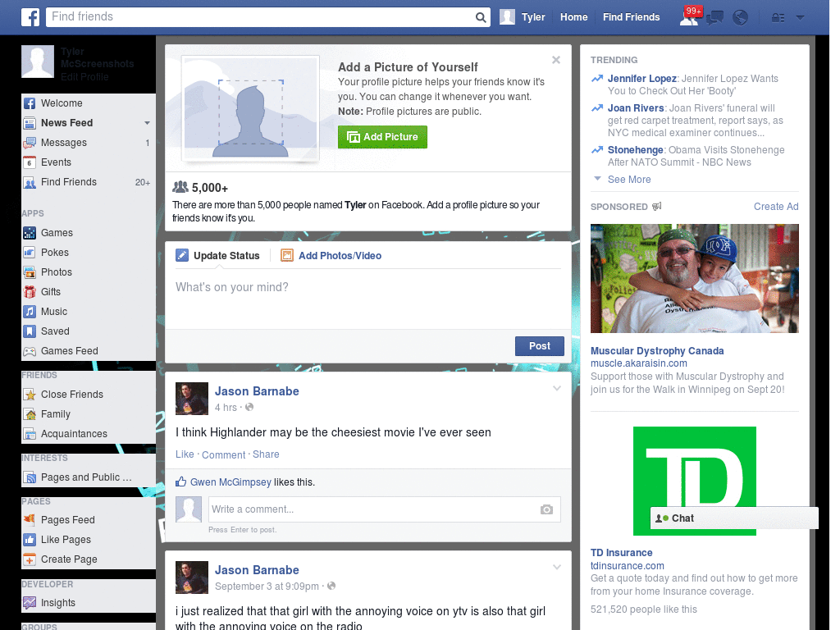840x630 pixels.
Task: Click the Events calendar icon
Action: [30, 162]
